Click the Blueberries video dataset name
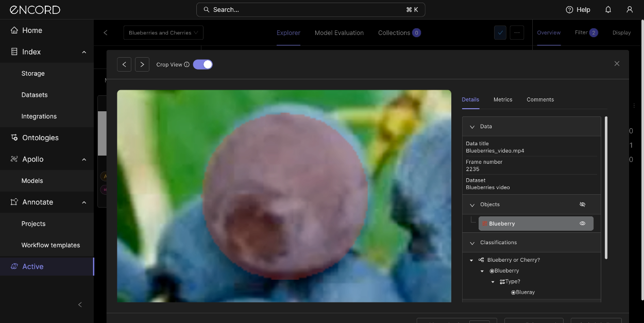Viewport: 644px width, 323px height. (x=487, y=188)
